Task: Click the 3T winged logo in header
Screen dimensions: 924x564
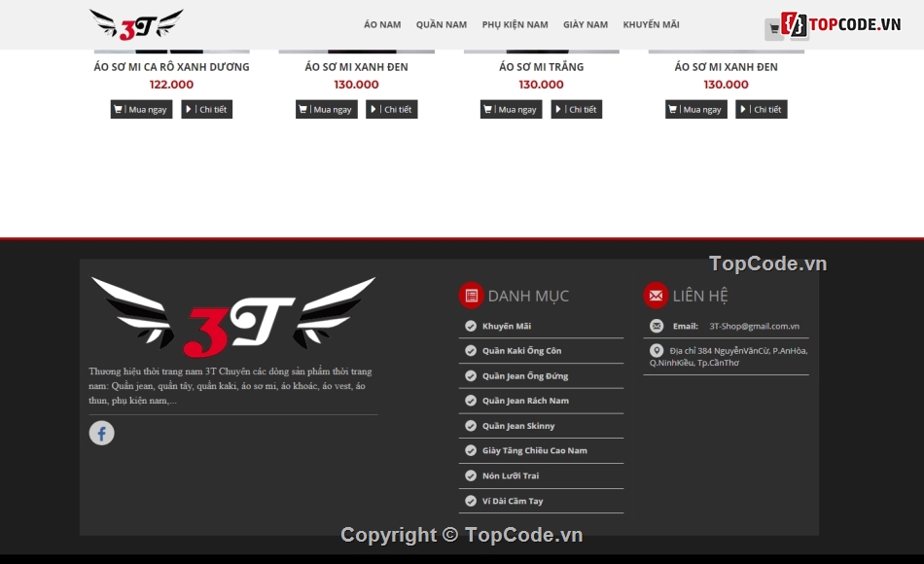Action: point(136,24)
